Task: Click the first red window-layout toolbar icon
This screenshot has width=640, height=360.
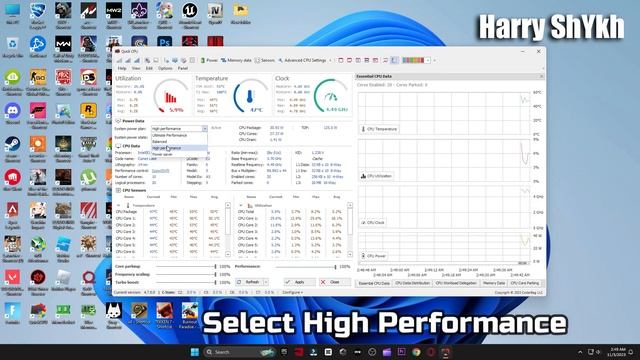Action: coord(341,60)
